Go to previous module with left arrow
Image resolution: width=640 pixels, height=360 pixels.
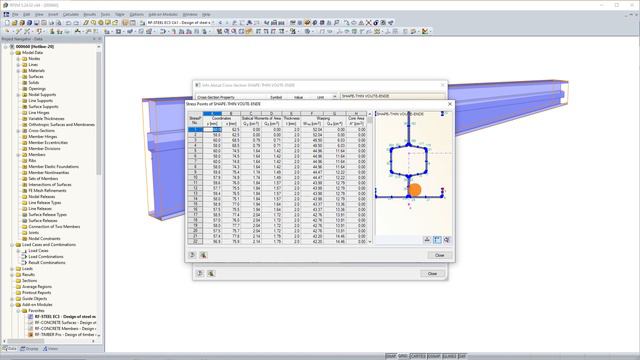(x=220, y=23)
